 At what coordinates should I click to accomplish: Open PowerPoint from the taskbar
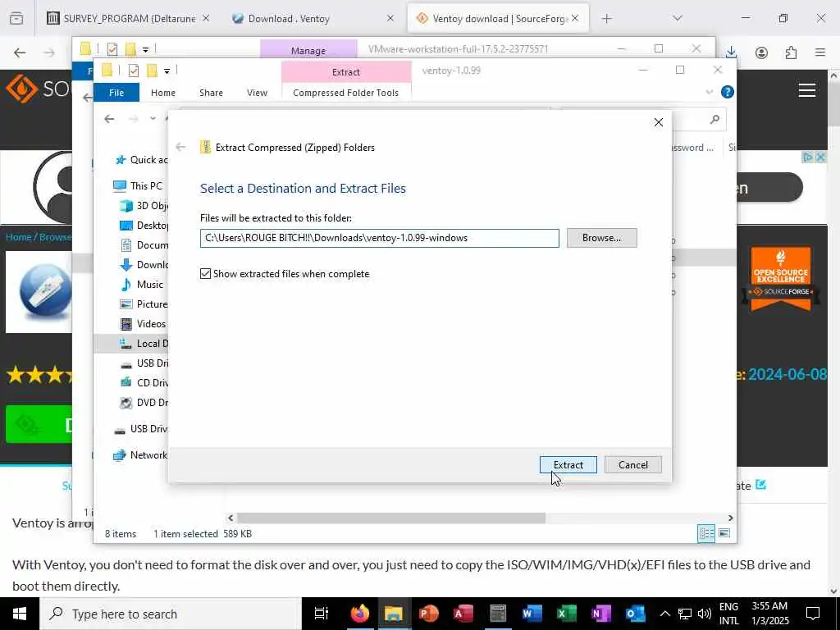click(x=428, y=614)
